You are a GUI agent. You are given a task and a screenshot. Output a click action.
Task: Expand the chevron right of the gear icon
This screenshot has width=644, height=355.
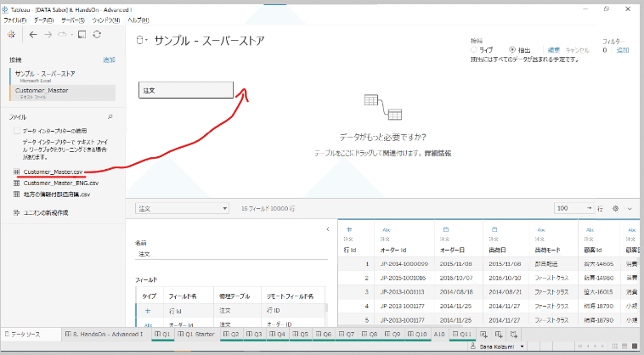point(630,209)
